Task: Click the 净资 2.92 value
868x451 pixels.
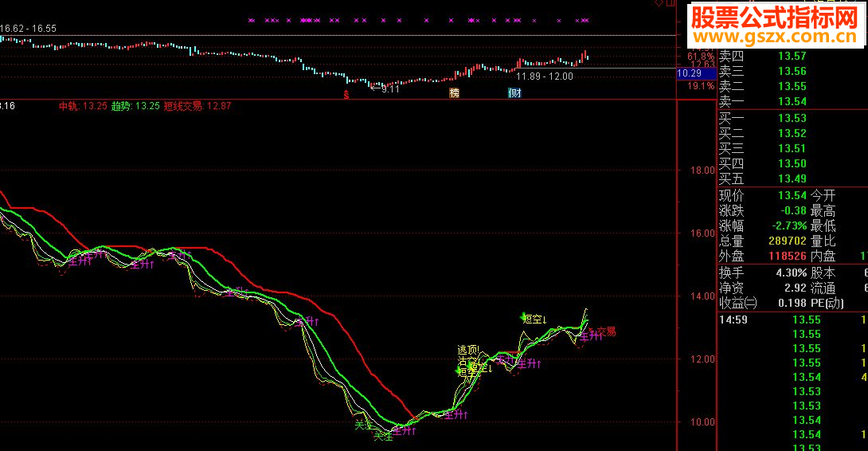Action: pos(796,288)
